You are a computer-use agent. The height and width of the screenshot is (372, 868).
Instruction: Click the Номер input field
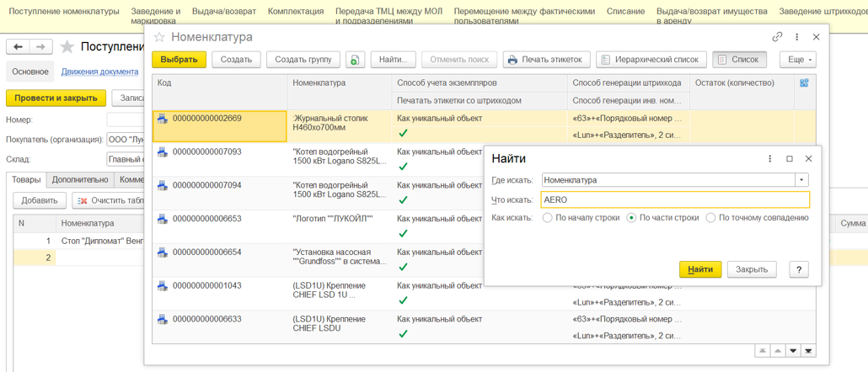[x=125, y=120]
